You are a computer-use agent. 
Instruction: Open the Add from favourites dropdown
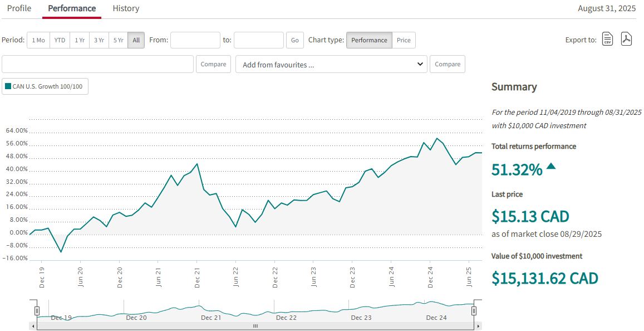click(x=331, y=64)
